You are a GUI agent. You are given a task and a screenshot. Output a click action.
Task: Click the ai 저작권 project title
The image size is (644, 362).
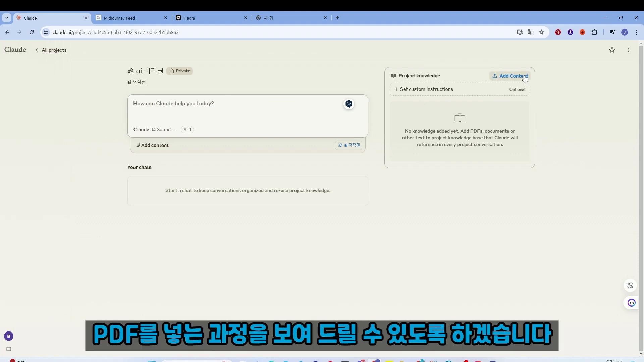tap(150, 71)
